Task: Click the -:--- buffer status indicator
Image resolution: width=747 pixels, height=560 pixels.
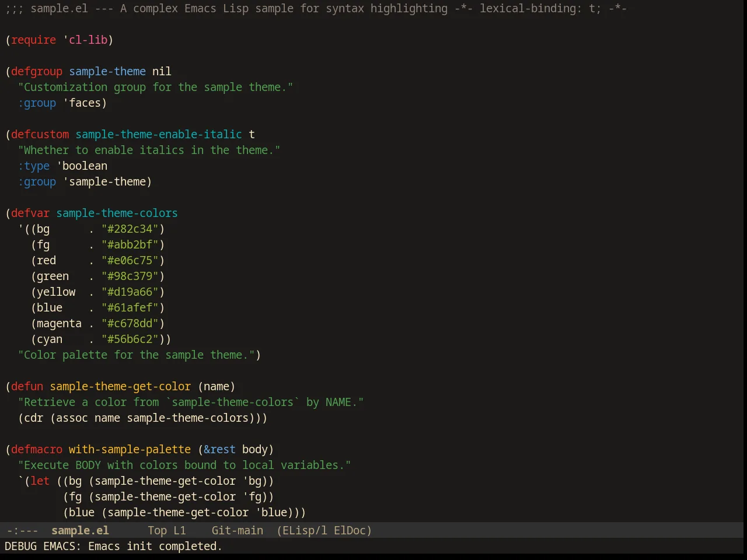Action: click(22, 530)
